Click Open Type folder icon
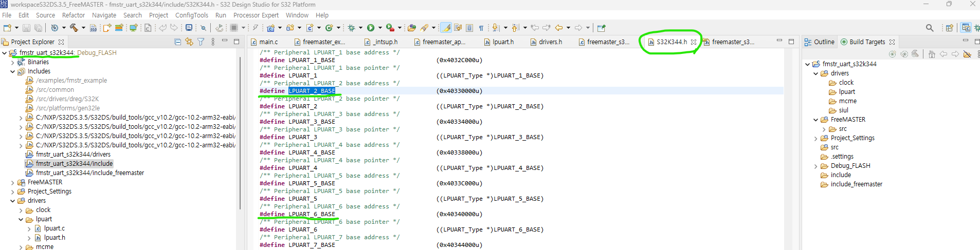The image size is (980, 250). click(x=411, y=28)
